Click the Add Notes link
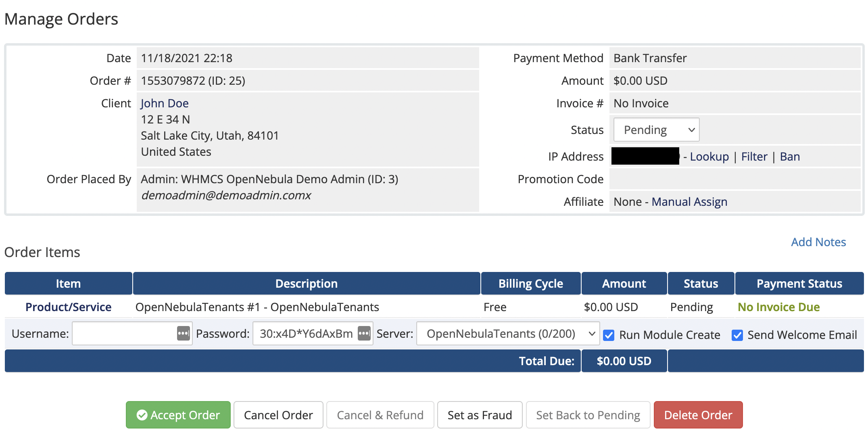The image size is (868, 439). 818,242
